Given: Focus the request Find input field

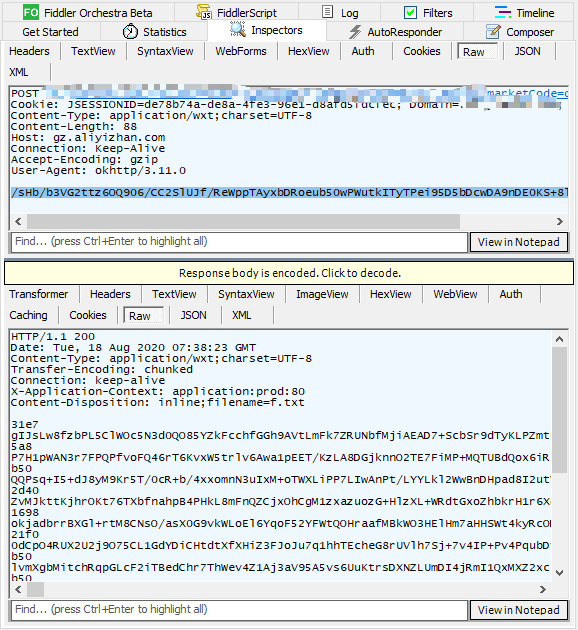Looking at the screenshot, I should (239, 242).
